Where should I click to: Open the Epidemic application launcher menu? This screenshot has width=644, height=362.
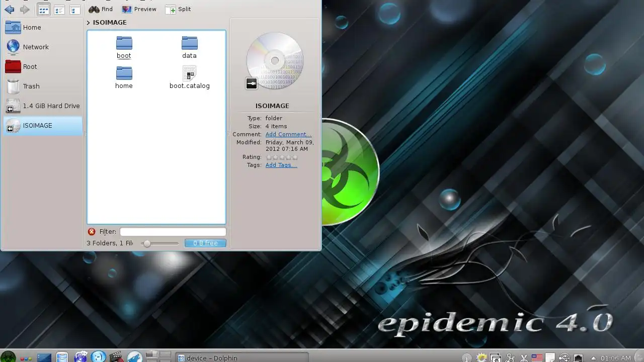click(x=8, y=355)
